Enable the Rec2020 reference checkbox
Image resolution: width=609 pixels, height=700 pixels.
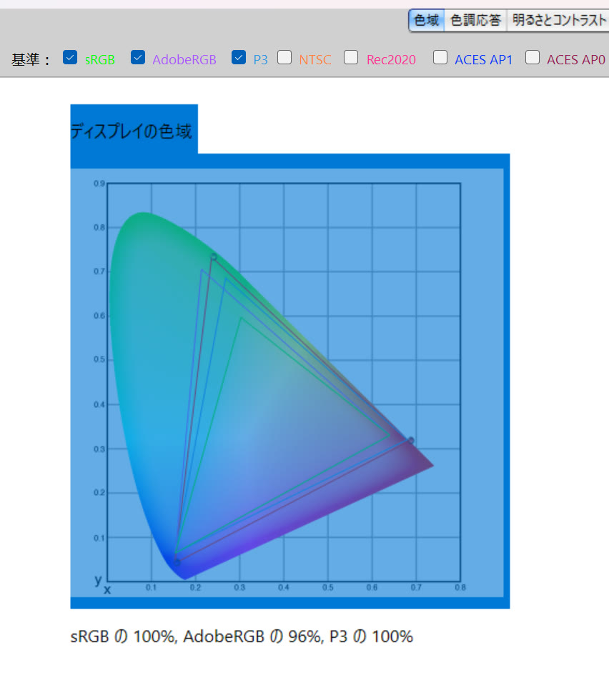pyautogui.click(x=351, y=58)
